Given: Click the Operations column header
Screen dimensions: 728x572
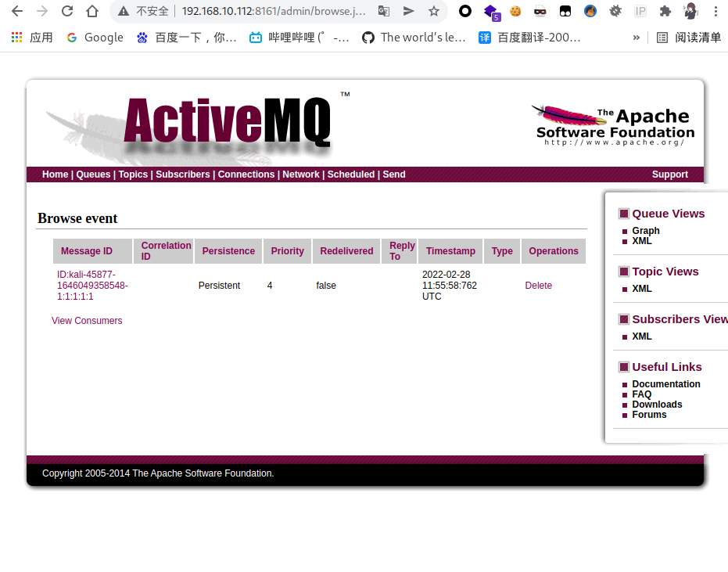Looking at the screenshot, I should tap(554, 251).
